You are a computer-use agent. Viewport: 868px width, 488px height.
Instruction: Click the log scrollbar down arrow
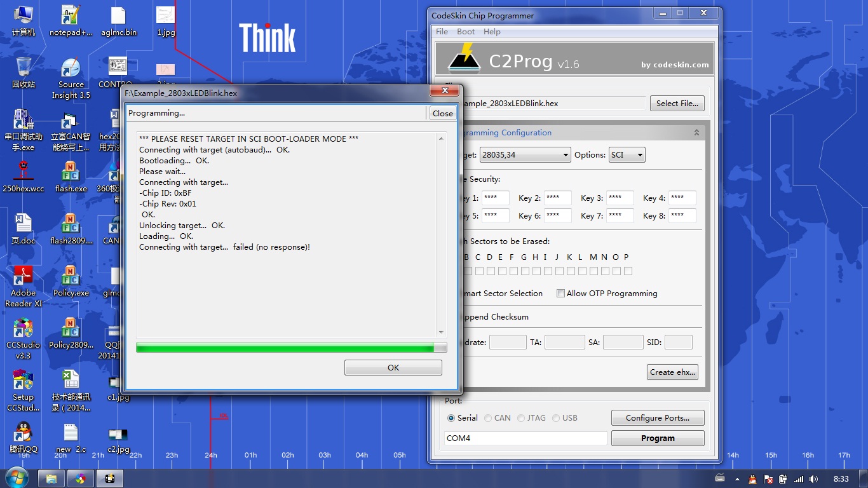pos(441,332)
